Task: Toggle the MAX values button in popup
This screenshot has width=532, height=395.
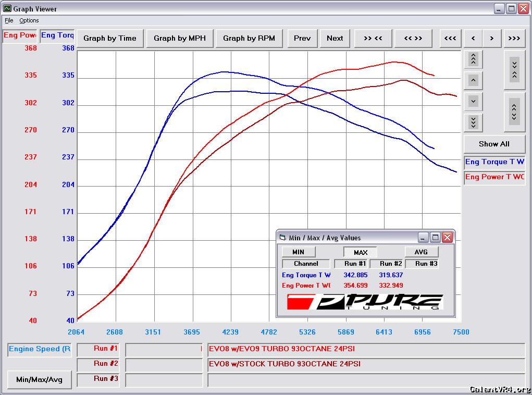Action: (x=360, y=252)
